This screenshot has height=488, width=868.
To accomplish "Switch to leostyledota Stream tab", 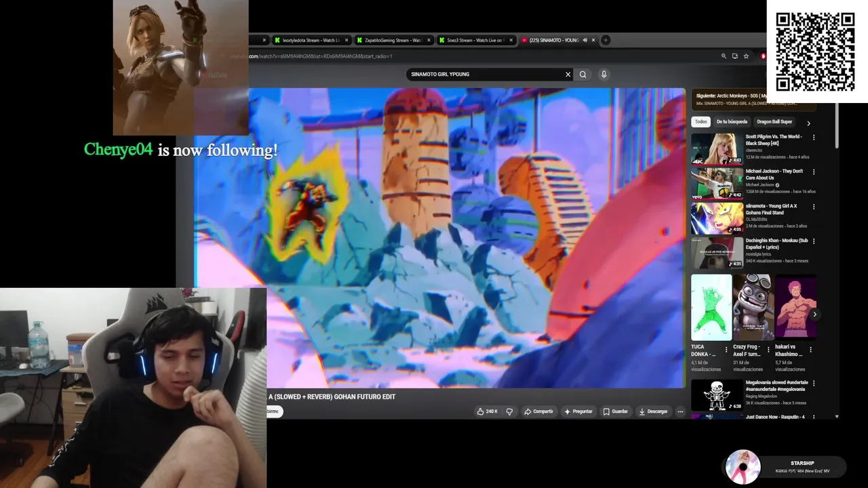I will click(x=312, y=40).
